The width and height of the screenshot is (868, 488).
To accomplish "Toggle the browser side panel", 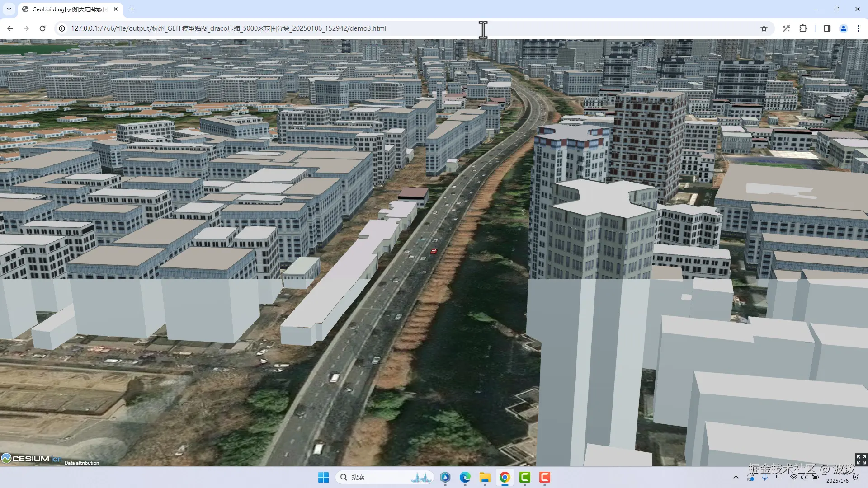I will click(x=827, y=28).
